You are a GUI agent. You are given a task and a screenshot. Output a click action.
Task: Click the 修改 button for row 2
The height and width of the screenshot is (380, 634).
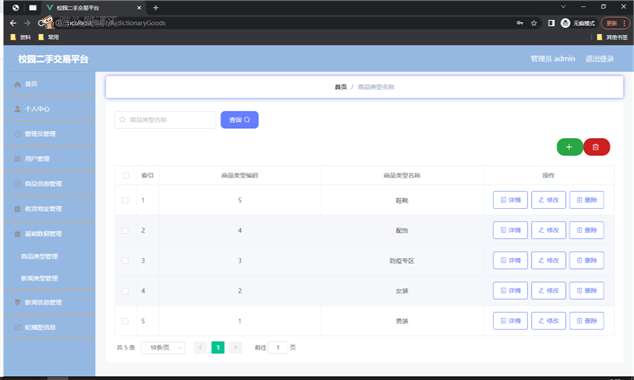point(548,230)
